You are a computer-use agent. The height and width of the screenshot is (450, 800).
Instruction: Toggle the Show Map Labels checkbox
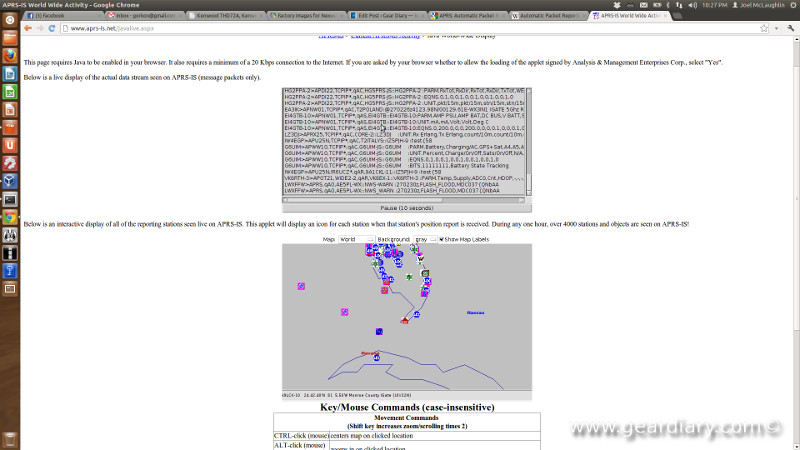click(x=441, y=239)
